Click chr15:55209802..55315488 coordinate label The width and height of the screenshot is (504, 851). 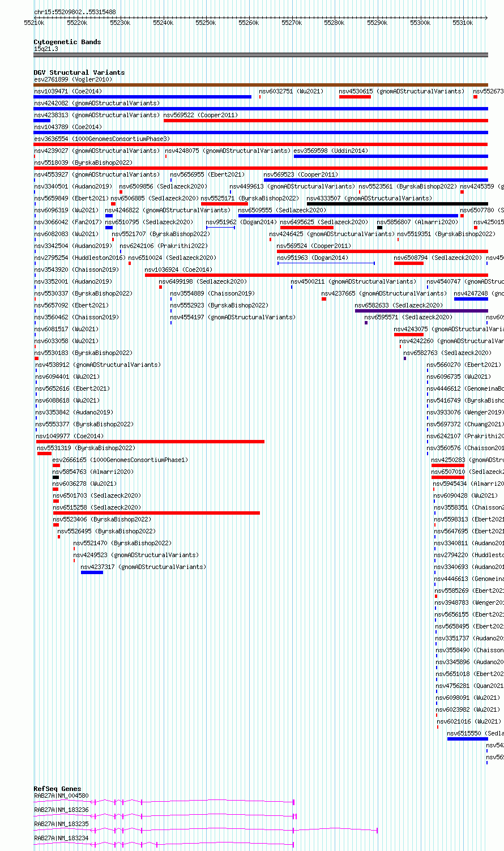[75, 12]
